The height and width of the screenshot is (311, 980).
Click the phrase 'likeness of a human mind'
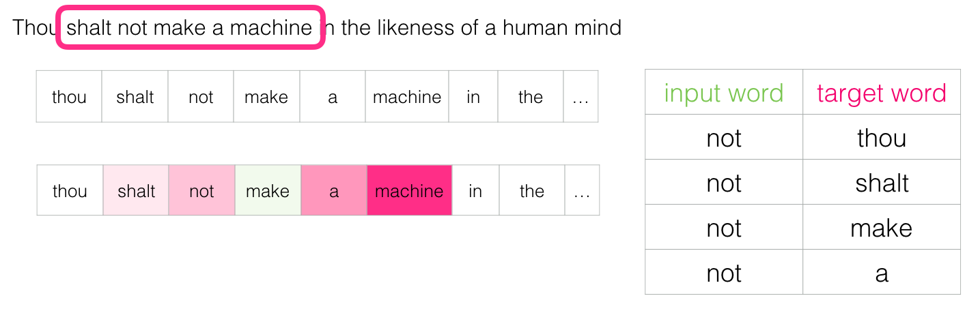(508, 27)
